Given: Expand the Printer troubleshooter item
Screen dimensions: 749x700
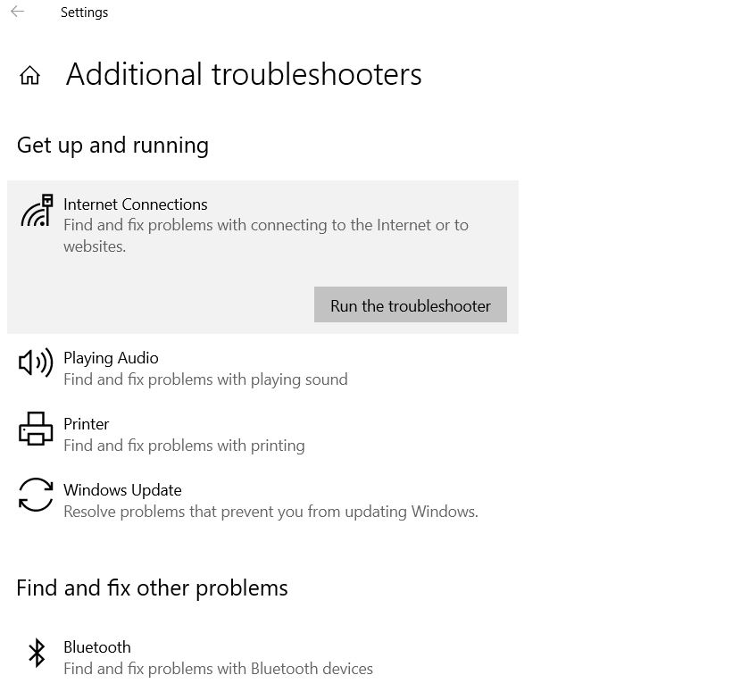Looking at the screenshot, I should point(262,434).
